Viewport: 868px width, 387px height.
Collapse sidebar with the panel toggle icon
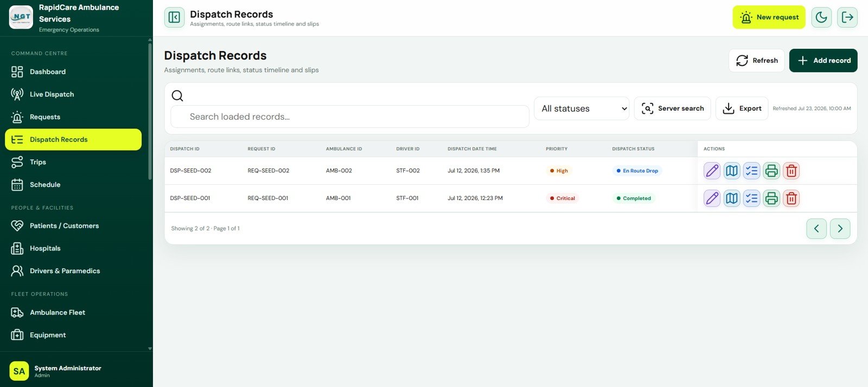(x=174, y=17)
